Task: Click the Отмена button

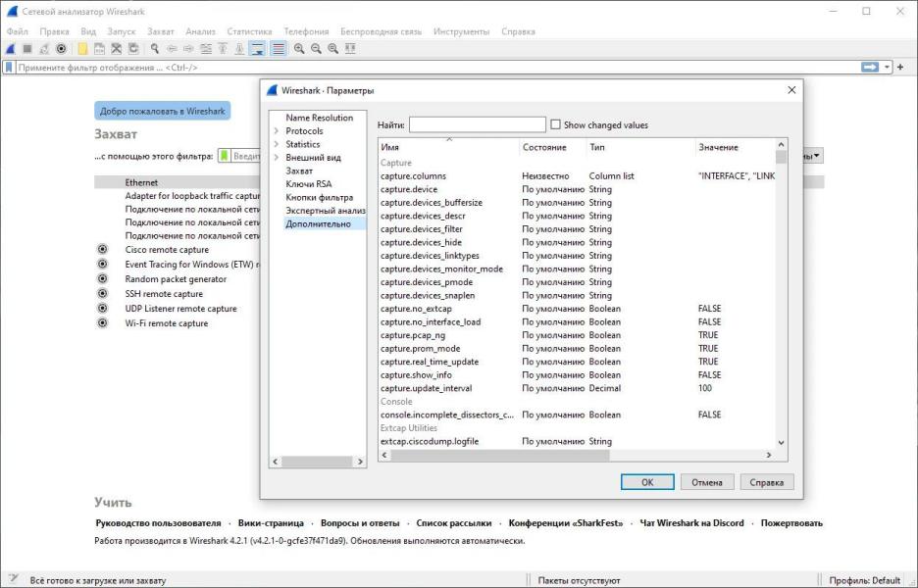Action: pyautogui.click(x=707, y=482)
